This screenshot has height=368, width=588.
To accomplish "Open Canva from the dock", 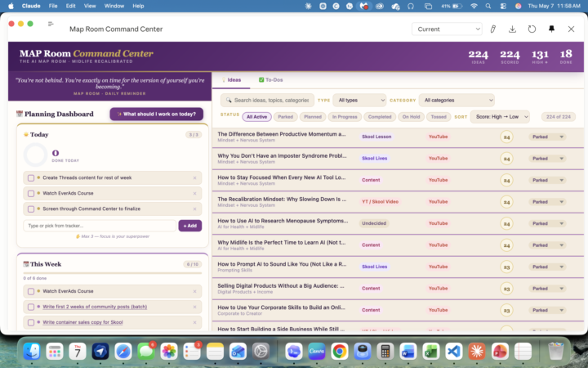I will point(317,352).
